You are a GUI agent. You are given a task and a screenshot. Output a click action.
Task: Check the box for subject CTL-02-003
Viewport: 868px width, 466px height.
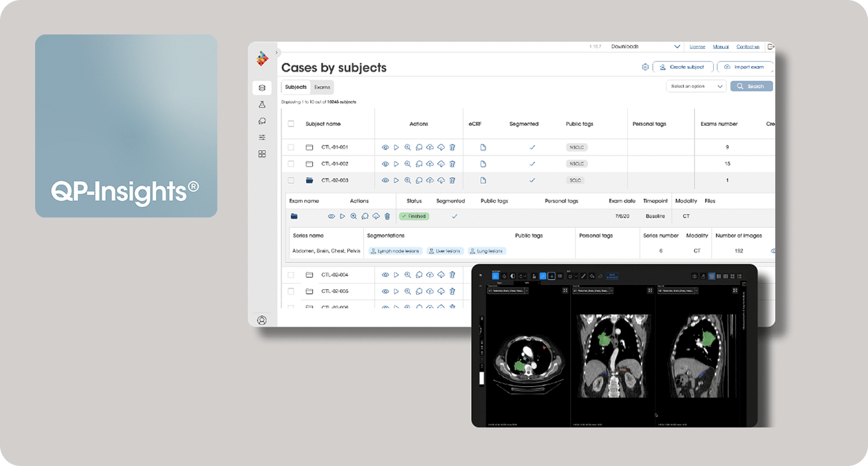point(291,180)
